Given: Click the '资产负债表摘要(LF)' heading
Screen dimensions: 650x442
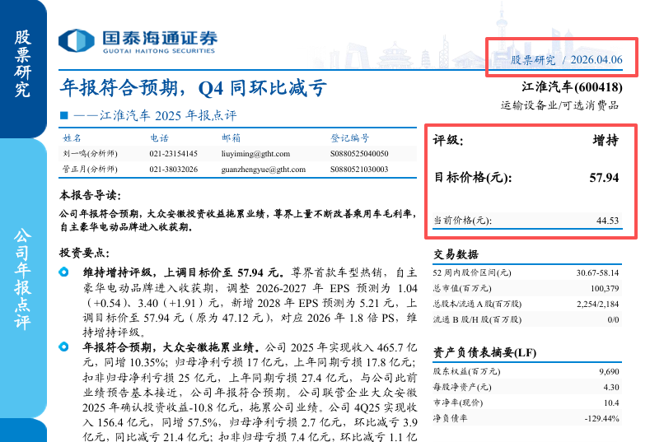Looking at the screenshot, I should click(x=485, y=352).
